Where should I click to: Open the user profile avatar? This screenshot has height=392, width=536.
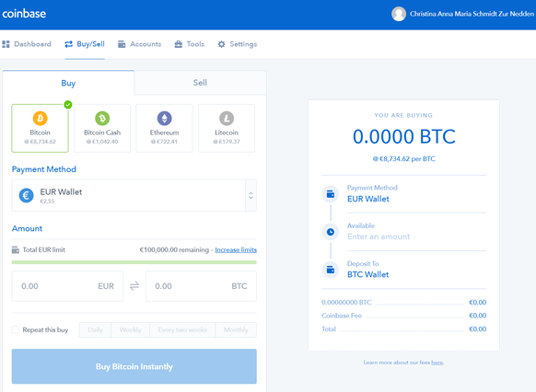click(399, 14)
